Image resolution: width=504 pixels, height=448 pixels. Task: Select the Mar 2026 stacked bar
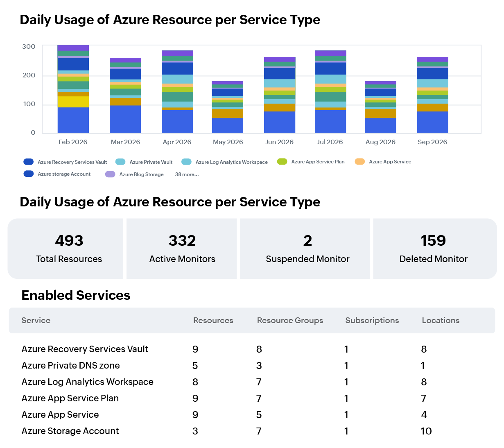click(125, 95)
